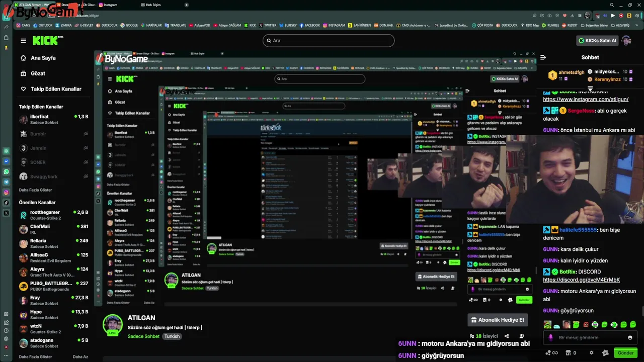Open the ChefMali recommended channel
The image size is (644, 362).
point(53,229)
